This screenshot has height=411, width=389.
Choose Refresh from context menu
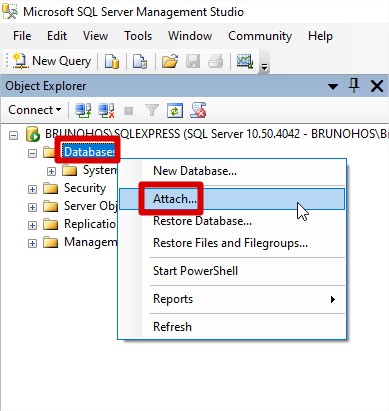(232, 327)
